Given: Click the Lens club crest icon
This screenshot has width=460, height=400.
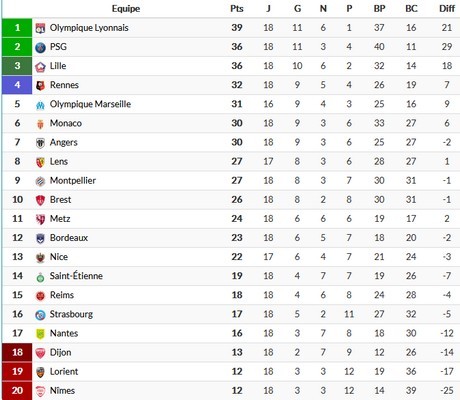Looking at the screenshot, I should click(x=40, y=162).
